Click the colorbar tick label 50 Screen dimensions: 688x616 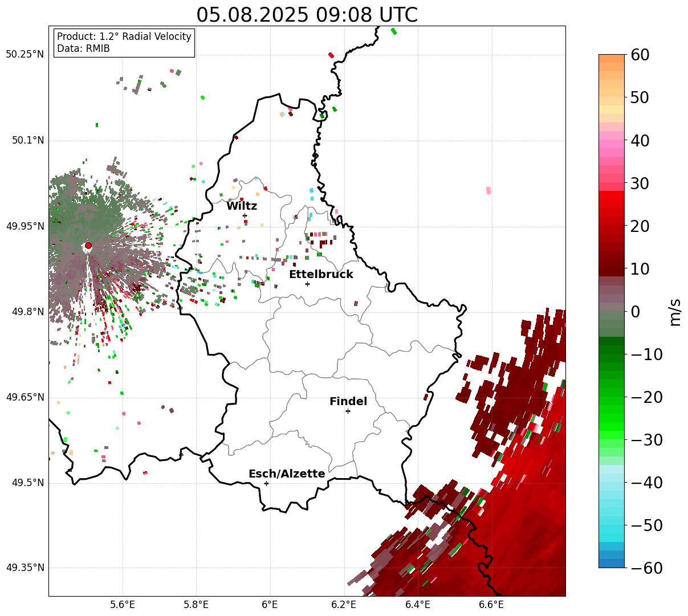click(640, 97)
